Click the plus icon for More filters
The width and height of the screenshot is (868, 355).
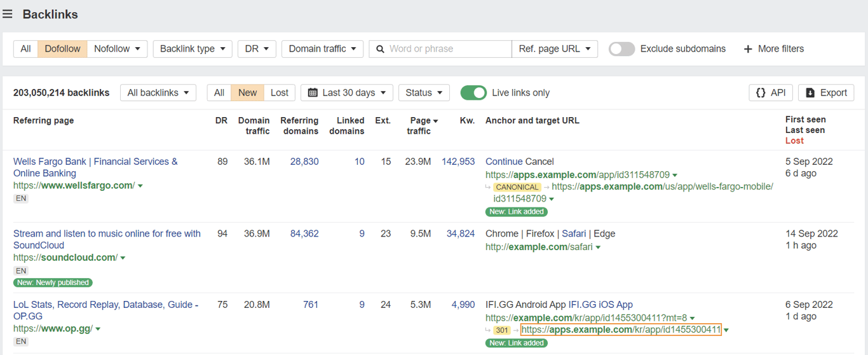(748, 49)
